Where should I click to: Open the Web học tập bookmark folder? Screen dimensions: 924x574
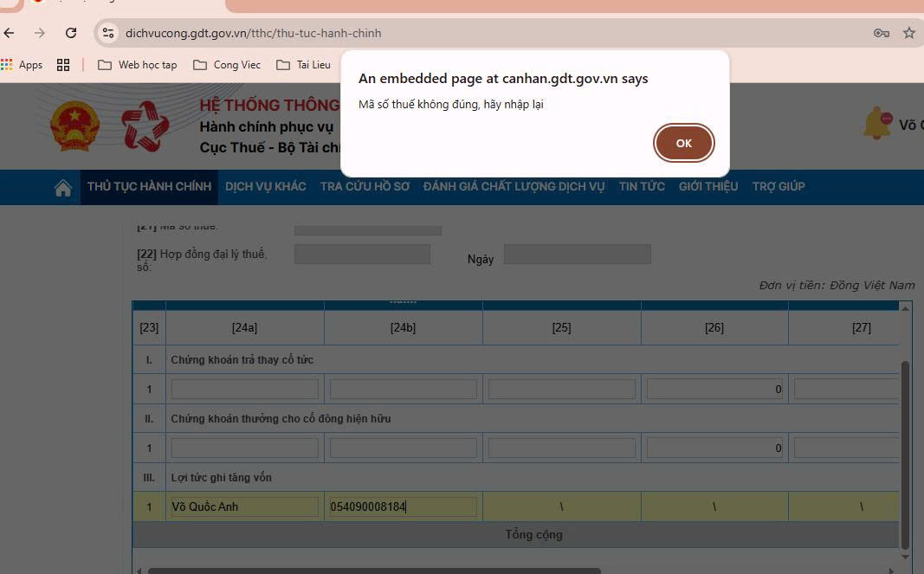138,65
